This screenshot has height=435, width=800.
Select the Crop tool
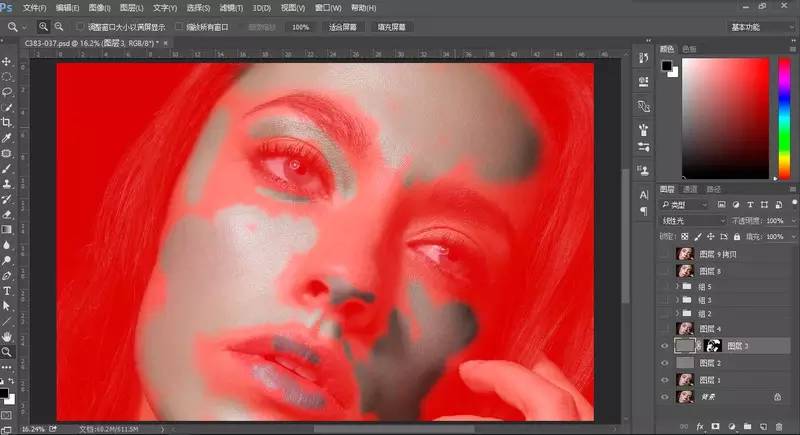pyautogui.click(x=7, y=122)
